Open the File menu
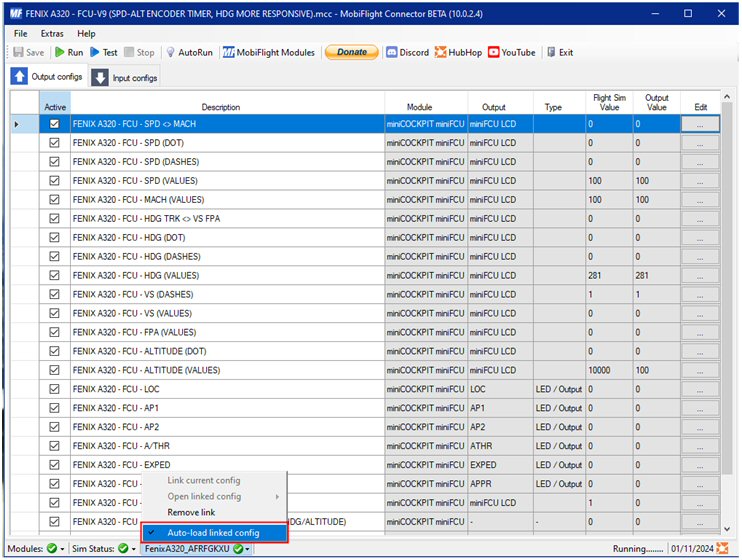 coord(20,34)
